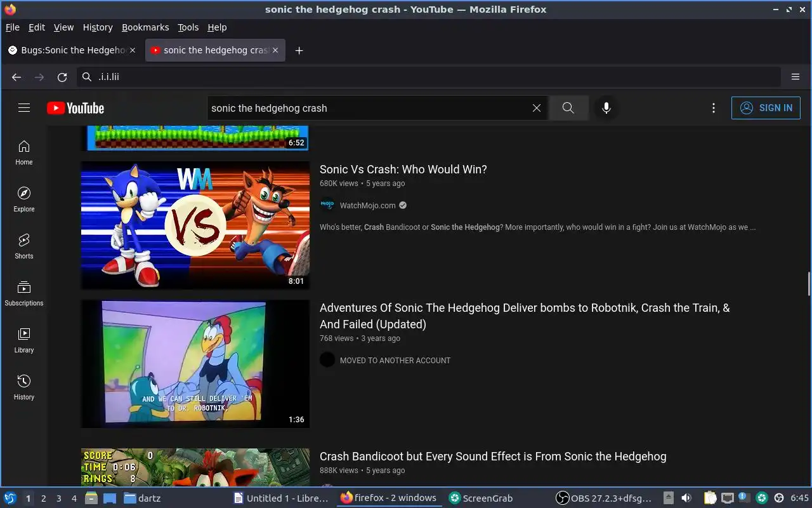Clear the search box with the X
This screenshot has width=812, height=508.
coord(537,108)
